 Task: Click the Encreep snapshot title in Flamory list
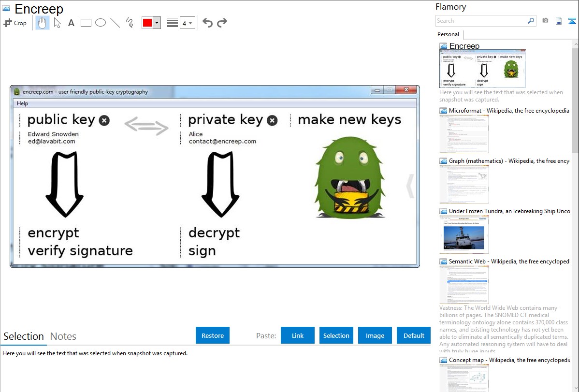point(464,46)
